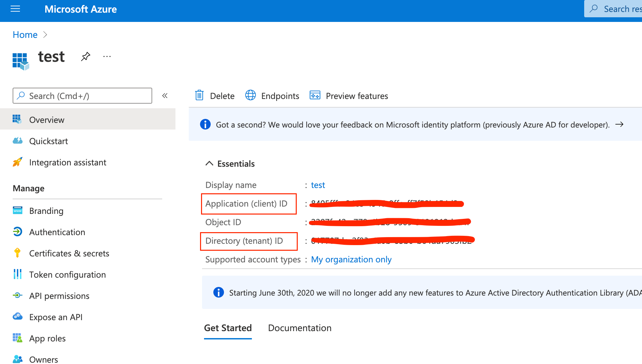642x364 pixels.
Task: Open Authentication settings
Action: coord(57,232)
